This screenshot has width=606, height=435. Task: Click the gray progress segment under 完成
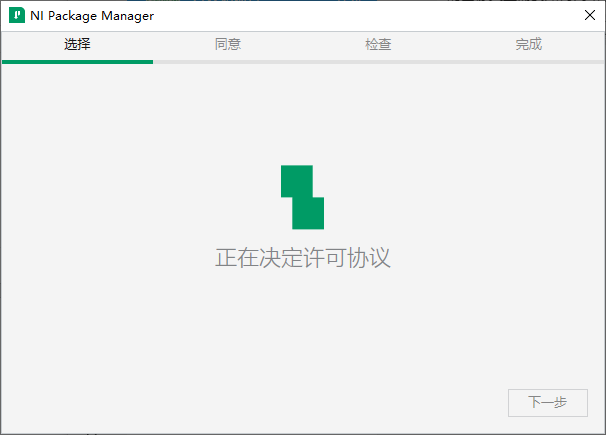tap(529, 62)
